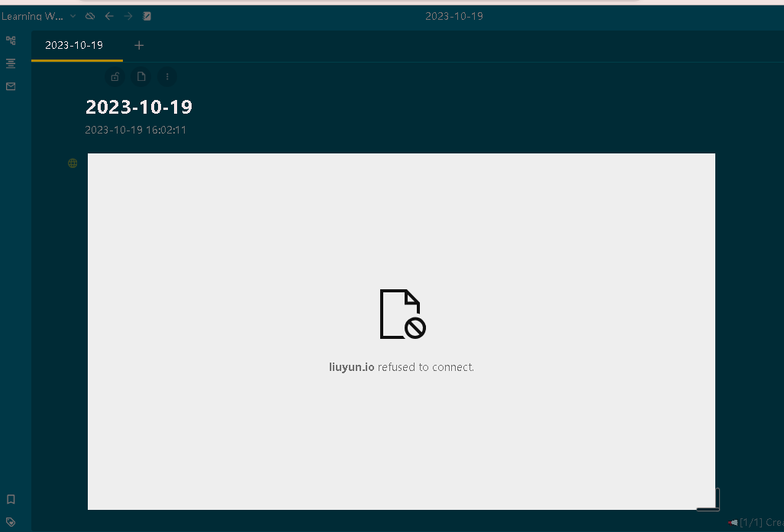
Task: Open the outline panel in sidebar
Action: point(11,63)
